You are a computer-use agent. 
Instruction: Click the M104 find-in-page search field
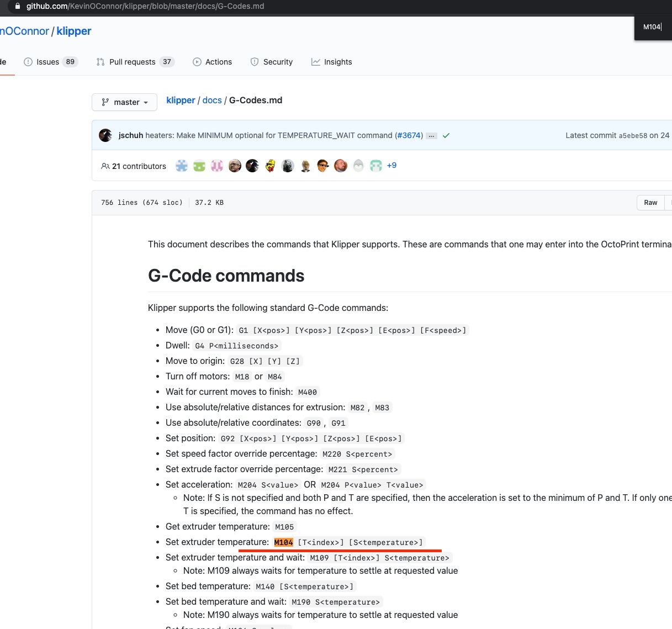pyautogui.click(x=653, y=27)
